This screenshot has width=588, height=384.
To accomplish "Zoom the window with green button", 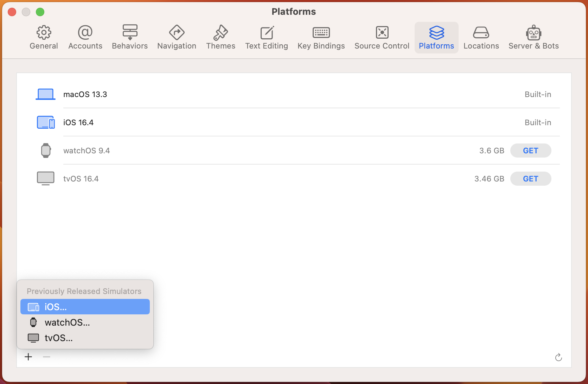I will (40, 12).
